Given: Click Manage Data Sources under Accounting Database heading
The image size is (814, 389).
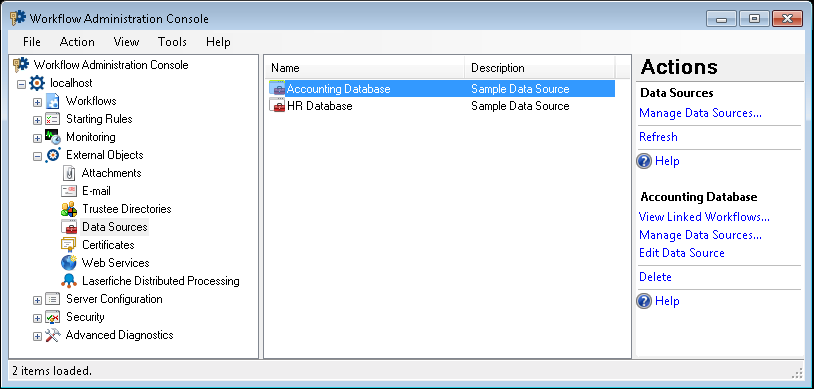Looking at the screenshot, I should [x=700, y=235].
